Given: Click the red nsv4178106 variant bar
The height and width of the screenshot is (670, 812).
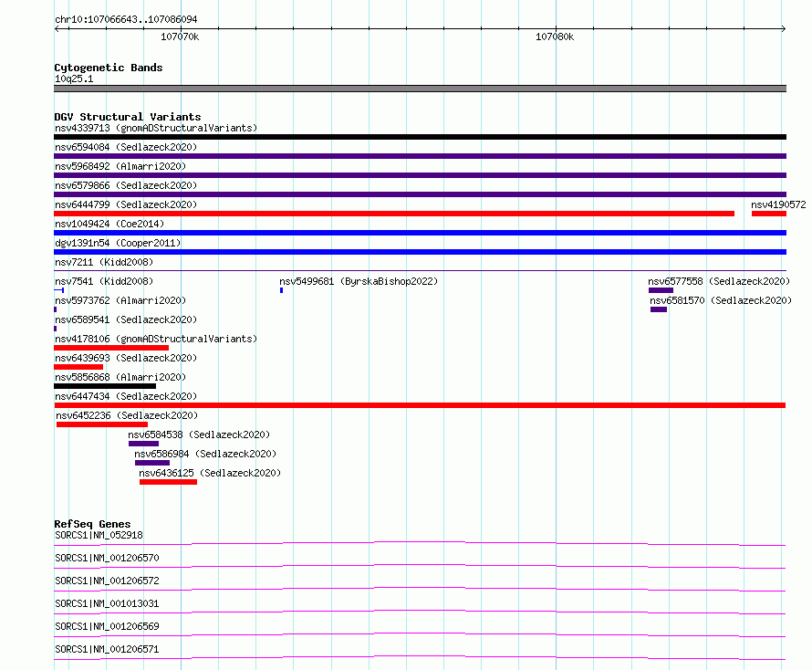Looking at the screenshot, I should click(111, 348).
